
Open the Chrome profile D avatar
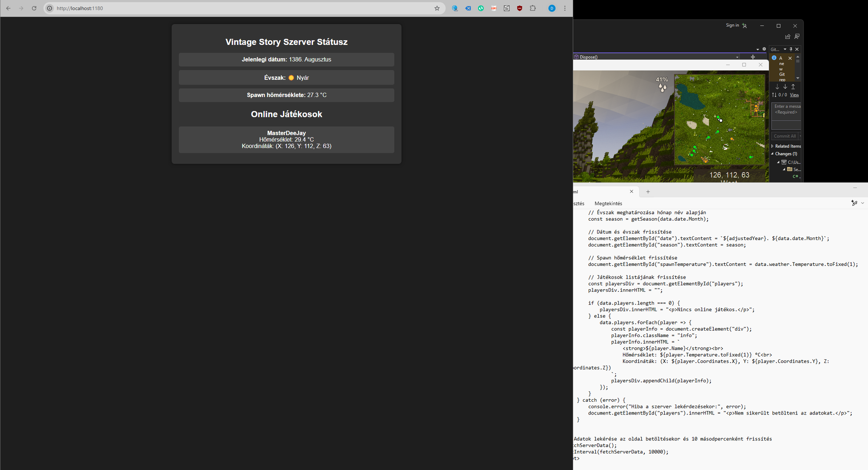(x=552, y=8)
